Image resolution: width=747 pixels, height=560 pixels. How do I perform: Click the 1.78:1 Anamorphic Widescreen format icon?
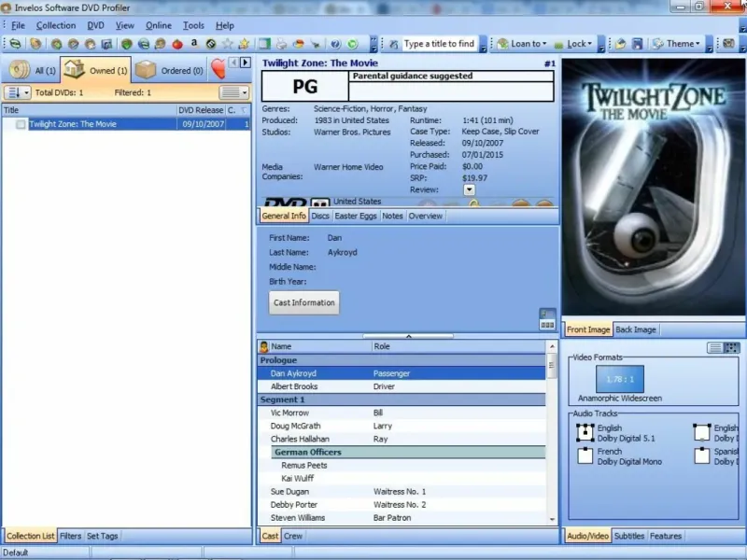(620, 379)
